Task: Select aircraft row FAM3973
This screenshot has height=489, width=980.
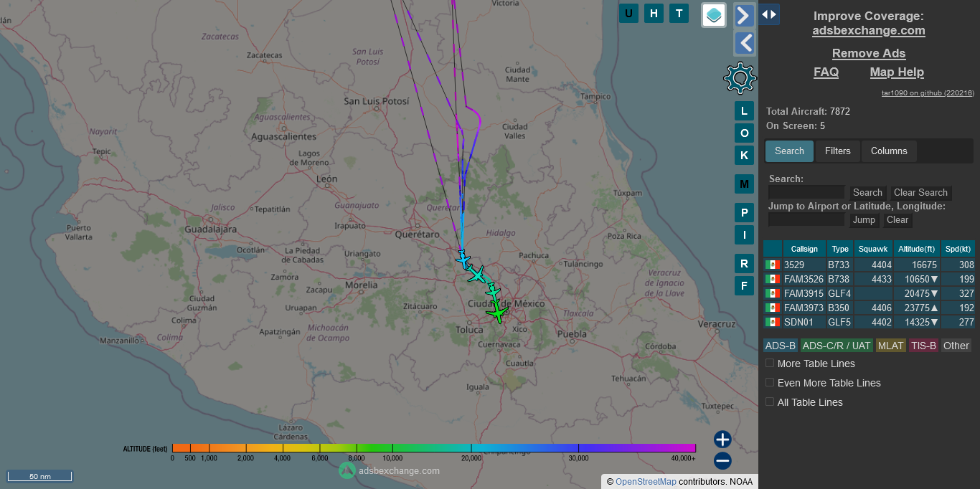Action: 869,308
